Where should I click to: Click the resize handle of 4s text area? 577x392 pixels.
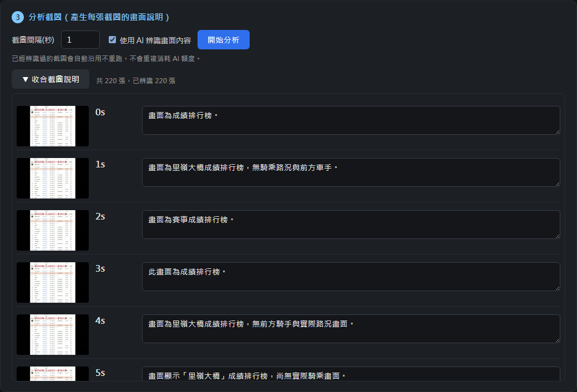coord(558,340)
